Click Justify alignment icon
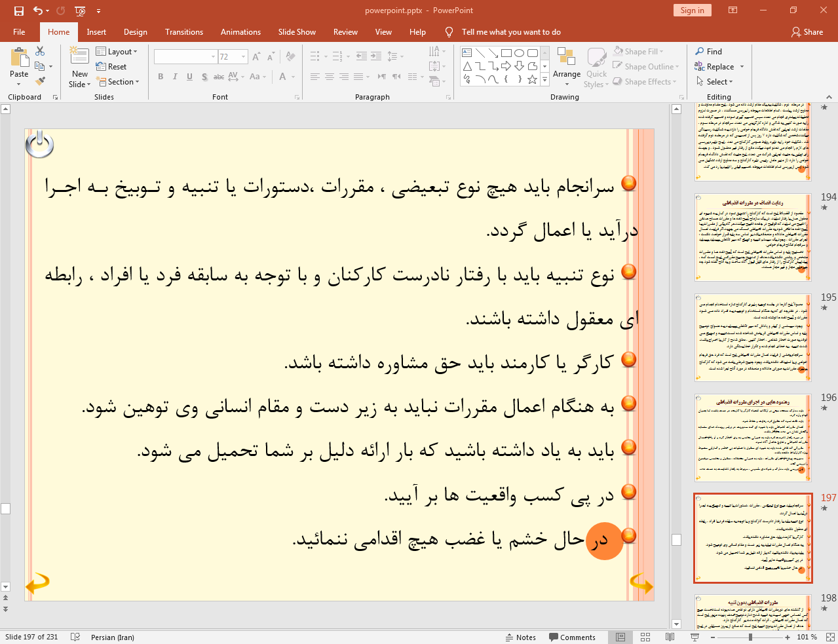This screenshot has height=644, width=838. tap(358, 77)
